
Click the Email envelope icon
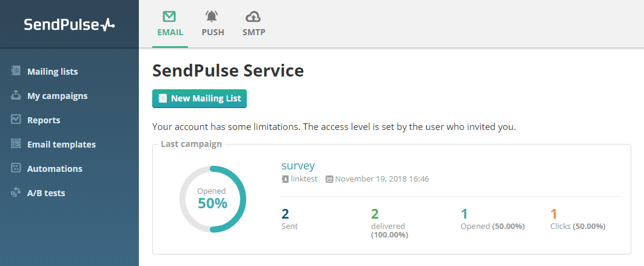[170, 16]
